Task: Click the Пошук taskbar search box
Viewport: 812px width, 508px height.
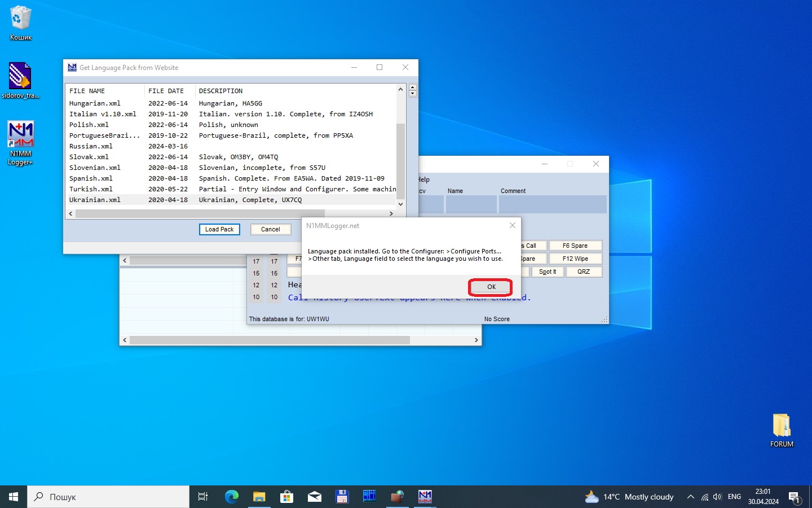Action: [108, 497]
